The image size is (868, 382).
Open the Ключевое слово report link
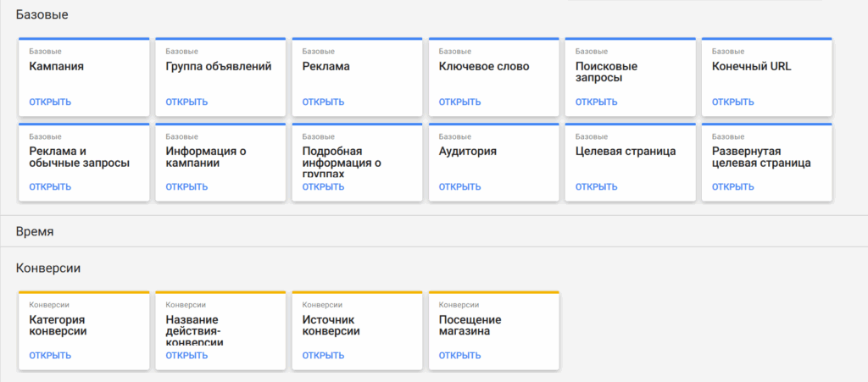[x=459, y=102]
